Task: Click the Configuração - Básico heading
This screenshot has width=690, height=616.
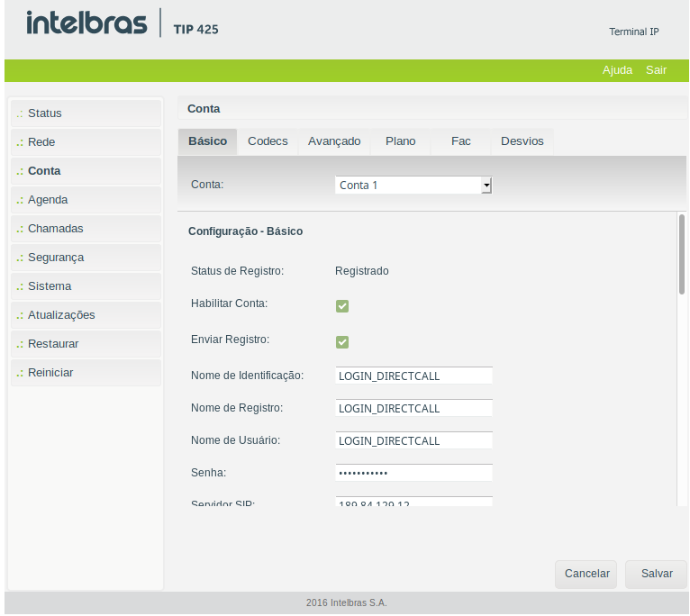Action: [x=246, y=231]
